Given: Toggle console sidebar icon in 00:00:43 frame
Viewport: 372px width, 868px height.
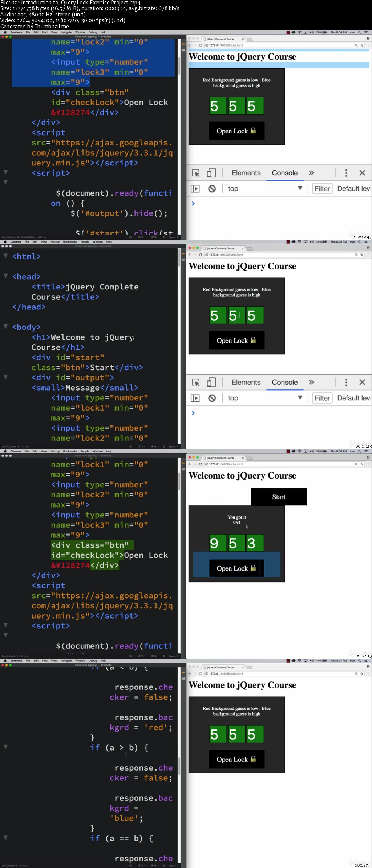Looking at the screenshot, I should coord(195,189).
